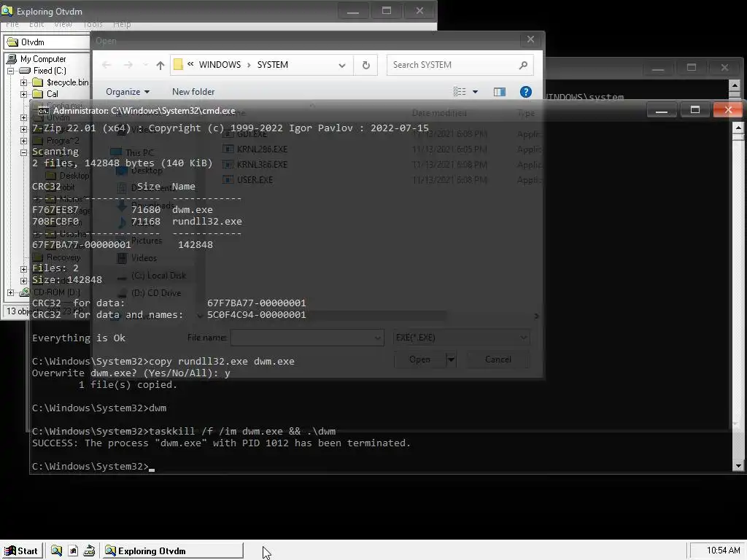This screenshot has height=560, width=747.
Task: Expand the Otvdm tree folder node
Action: pyautogui.click(x=23, y=117)
